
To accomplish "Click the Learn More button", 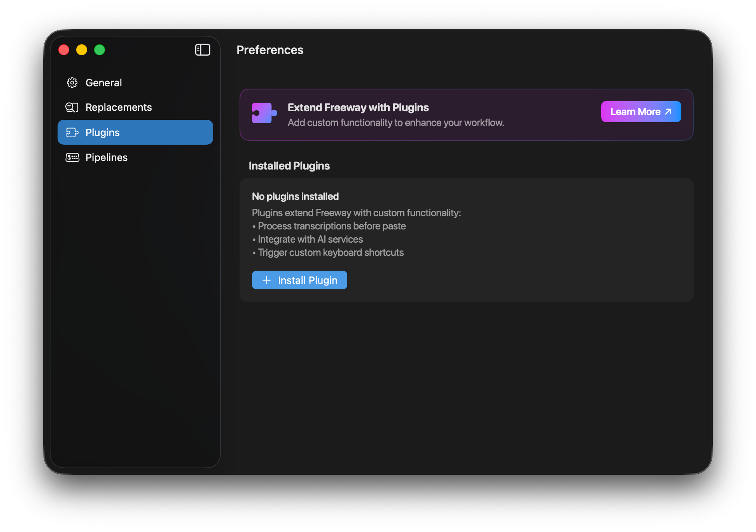I will point(641,112).
